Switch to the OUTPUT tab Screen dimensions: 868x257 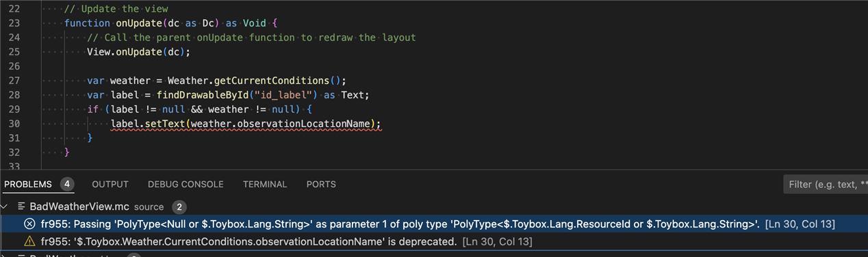pyautogui.click(x=110, y=185)
